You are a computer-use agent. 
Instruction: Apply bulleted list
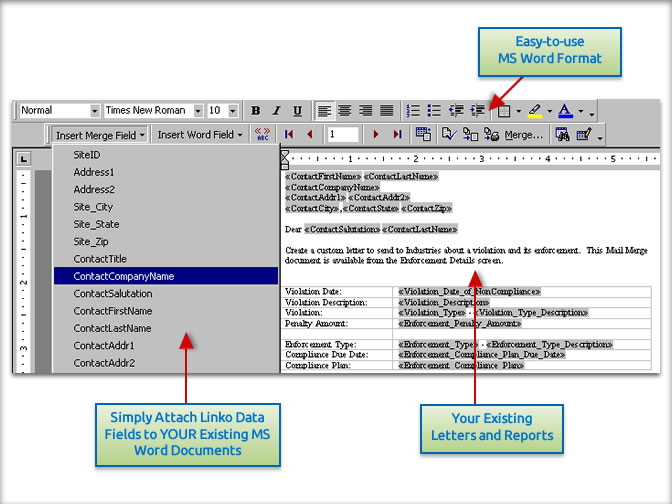tap(434, 111)
